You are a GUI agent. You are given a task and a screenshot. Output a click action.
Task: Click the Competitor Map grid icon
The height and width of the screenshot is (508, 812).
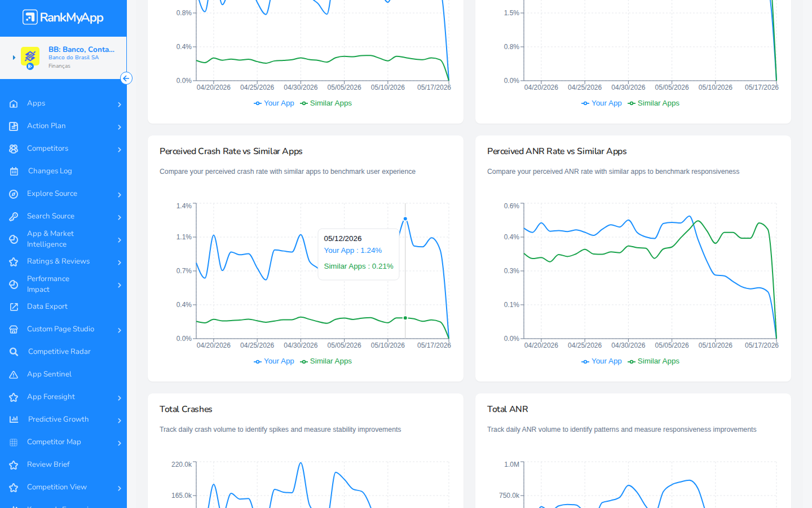(14, 443)
